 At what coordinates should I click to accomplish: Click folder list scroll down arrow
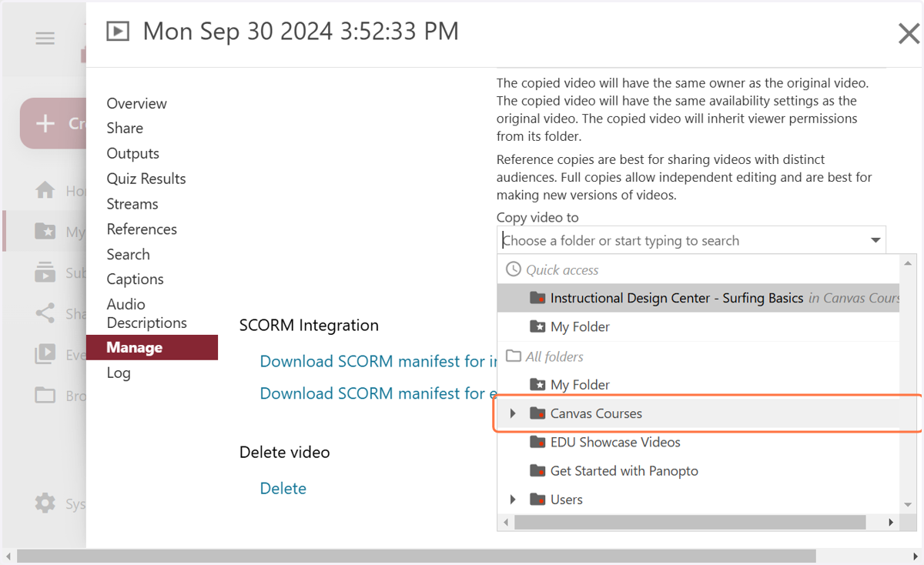click(x=908, y=506)
